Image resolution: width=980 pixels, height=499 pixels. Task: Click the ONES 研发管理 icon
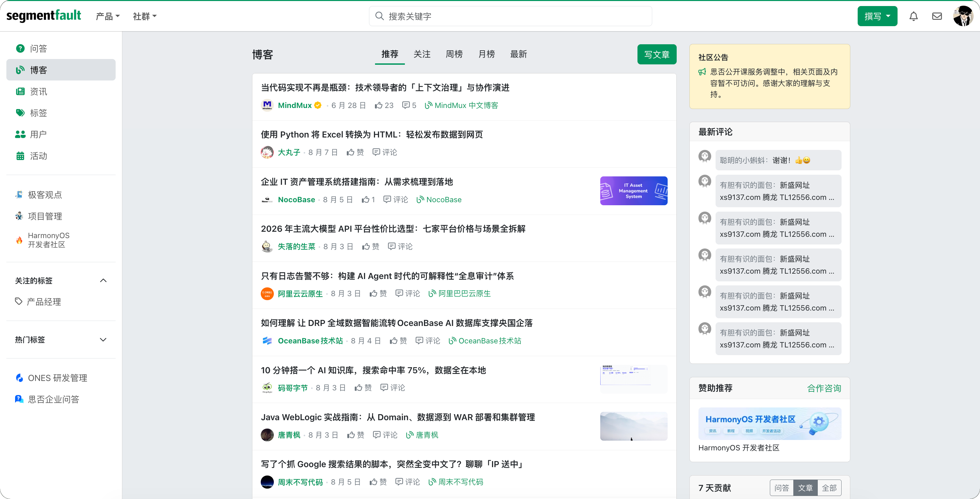coord(19,378)
